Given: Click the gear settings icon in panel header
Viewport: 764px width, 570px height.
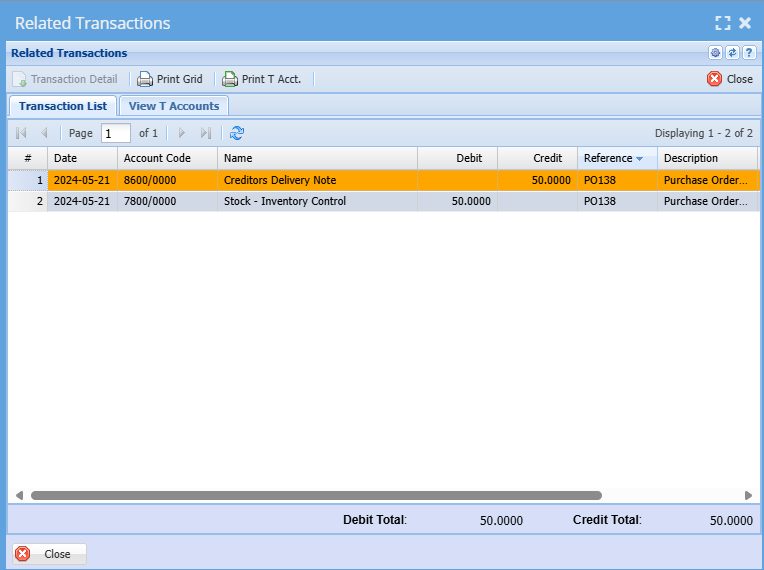Looking at the screenshot, I should (x=715, y=53).
